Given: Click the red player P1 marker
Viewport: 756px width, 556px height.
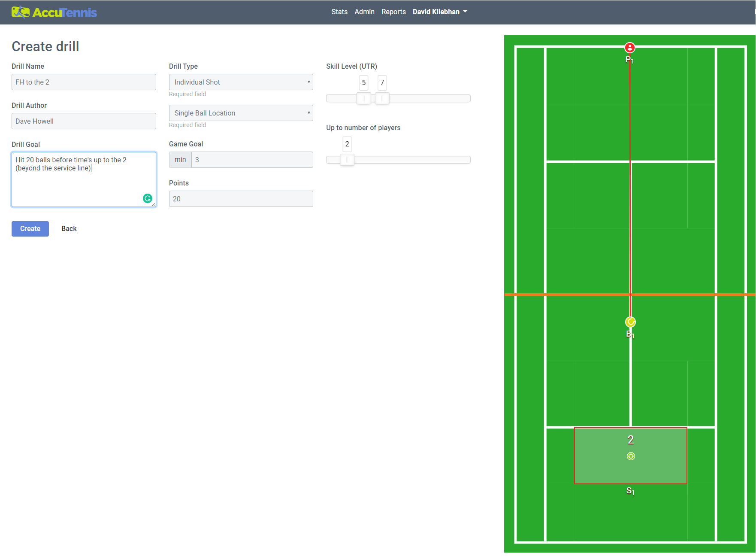Looking at the screenshot, I should [629, 48].
